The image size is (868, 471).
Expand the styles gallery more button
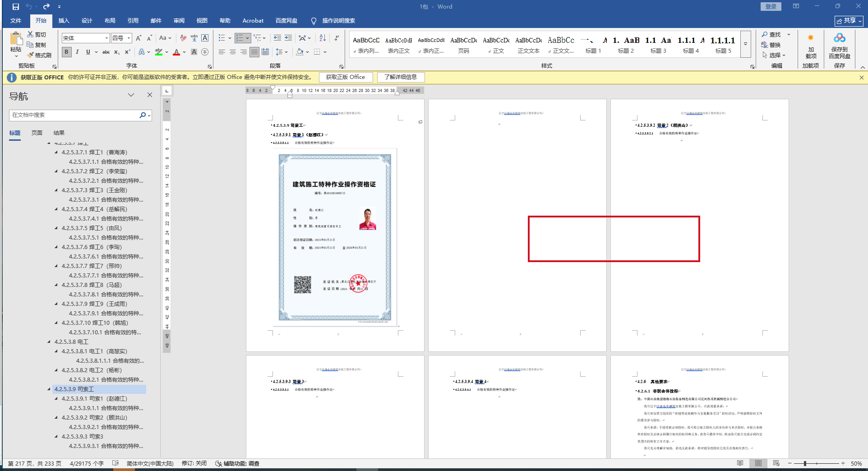pyautogui.click(x=746, y=44)
